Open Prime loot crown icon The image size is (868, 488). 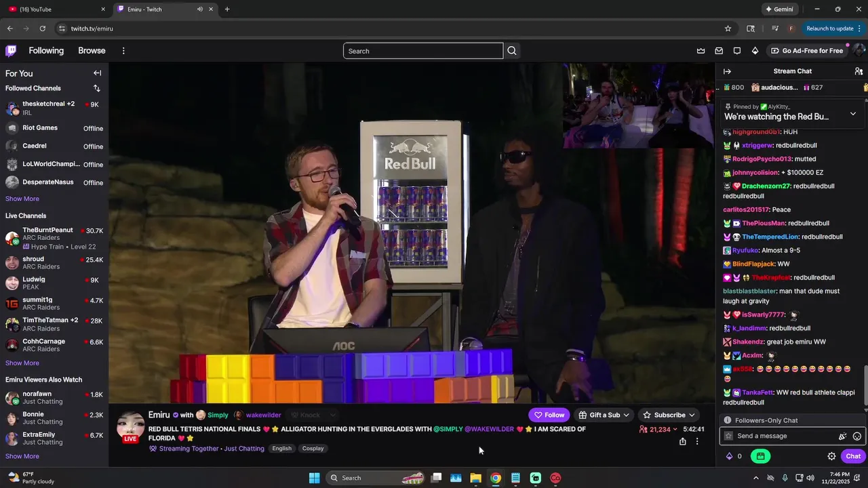[701, 51]
